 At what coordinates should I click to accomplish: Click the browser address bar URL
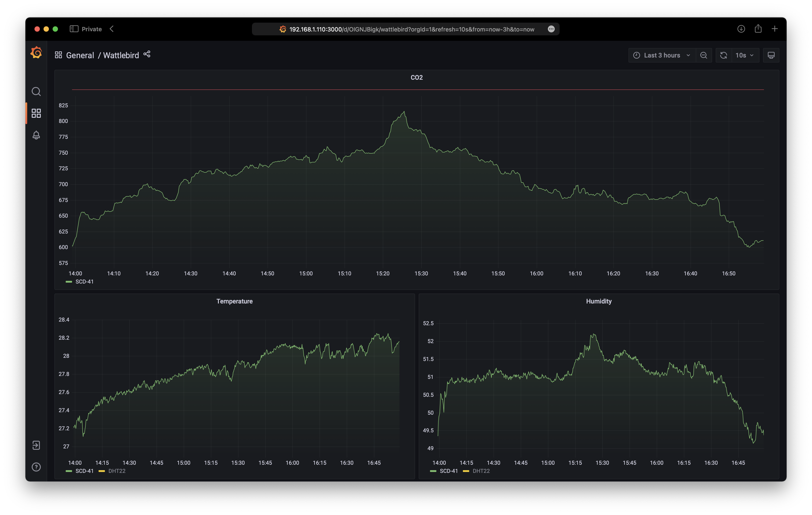click(x=411, y=29)
